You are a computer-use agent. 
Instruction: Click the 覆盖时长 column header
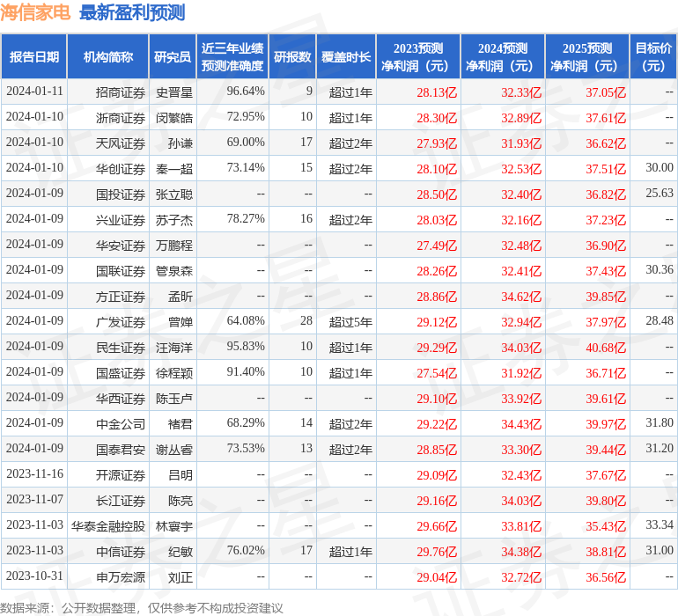coord(346,57)
